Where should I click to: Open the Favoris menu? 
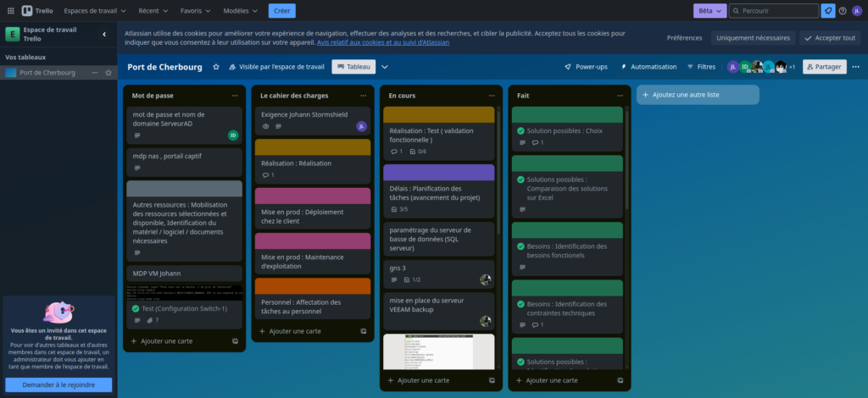point(197,11)
